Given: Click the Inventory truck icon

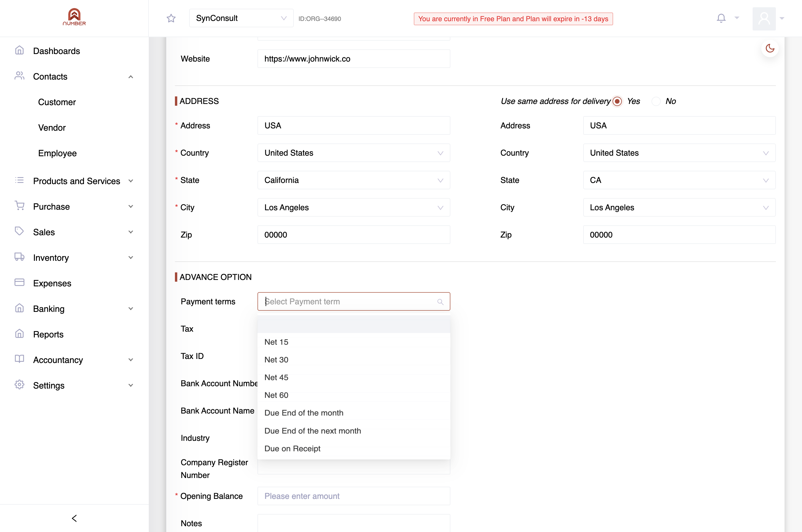Looking at the screenshot, I should click(19, 257).
